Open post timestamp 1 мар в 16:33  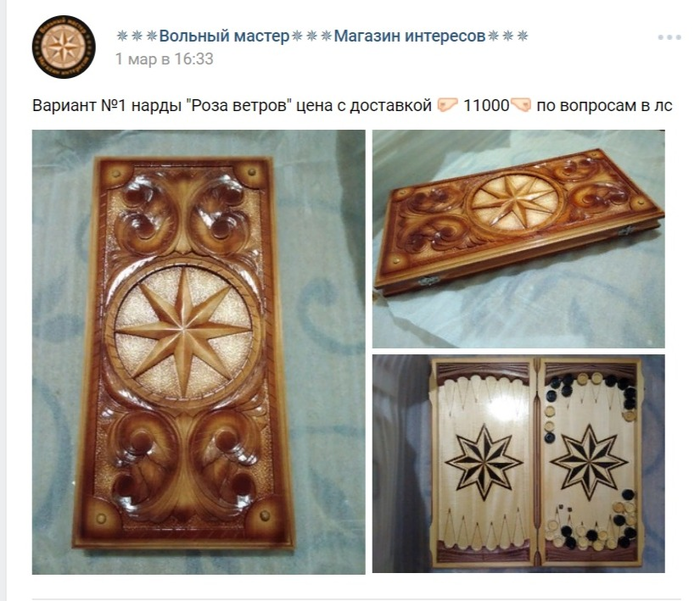(x=164, y=59)
